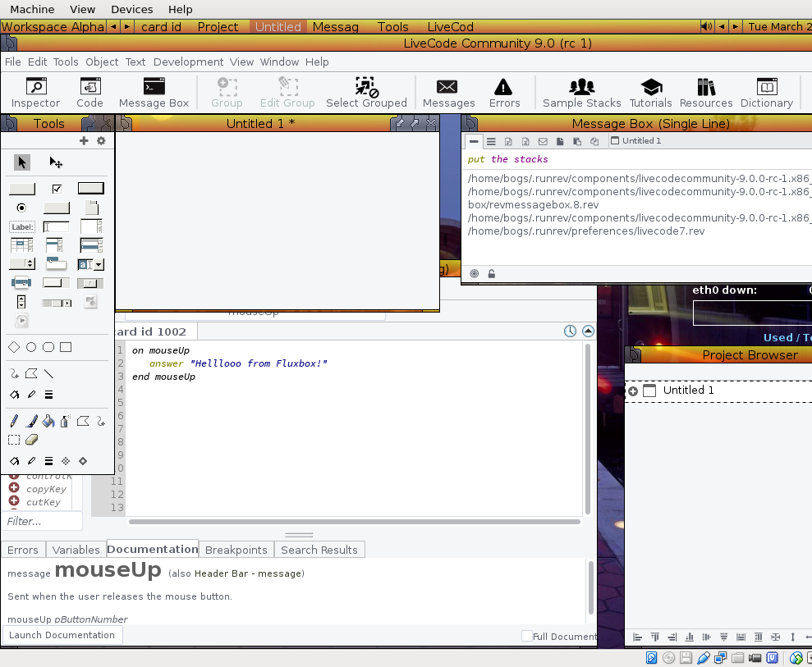This screenshot has width=812, height=667.
Task: Open the Development menu
Action: pyautogui.click(x=188, y=62)
